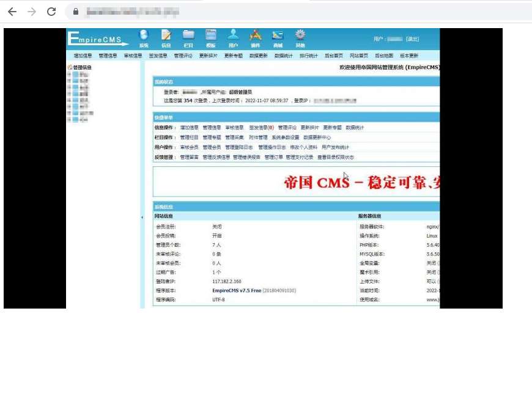Open 审核会员 in the 用户操作 row
The image size is (532, 399).
[190, 147]
